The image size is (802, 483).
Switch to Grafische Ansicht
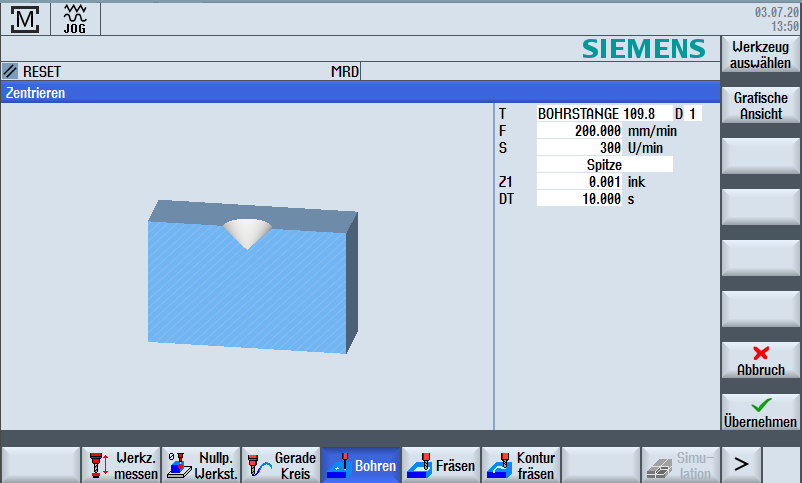click(x=761, y=105)
